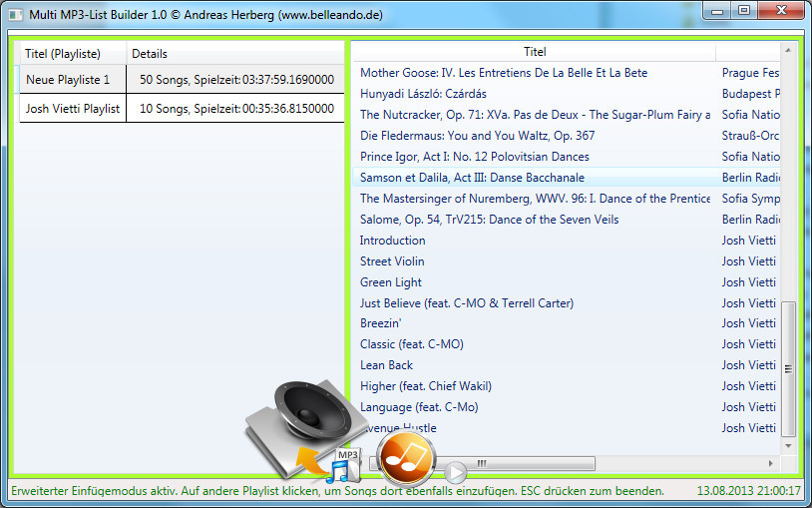Viewport: 812px width, 508px height.
Task: Click the orange music note button
Action: pos(405,458)
